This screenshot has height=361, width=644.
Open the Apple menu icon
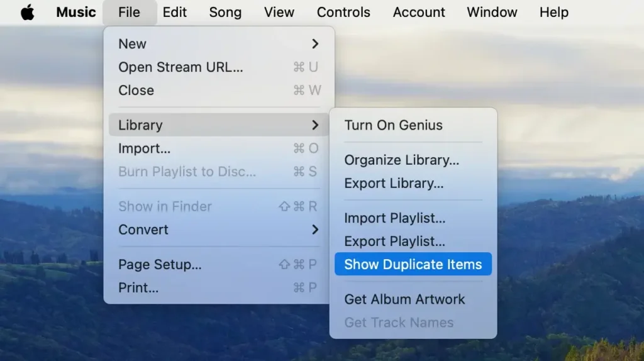[28, 13]
